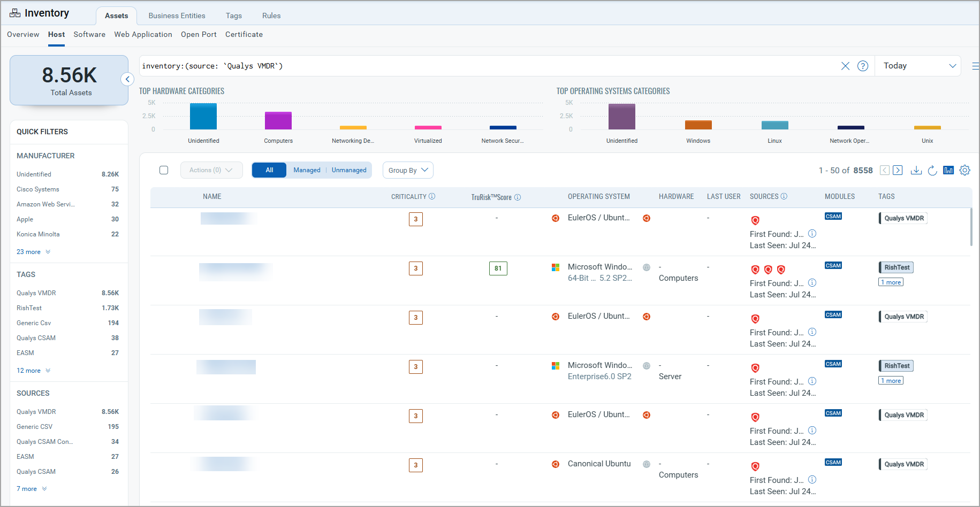Click RishTest tag in Server row
The height and width of the screenshot is (507, 980).
(897, 366)
